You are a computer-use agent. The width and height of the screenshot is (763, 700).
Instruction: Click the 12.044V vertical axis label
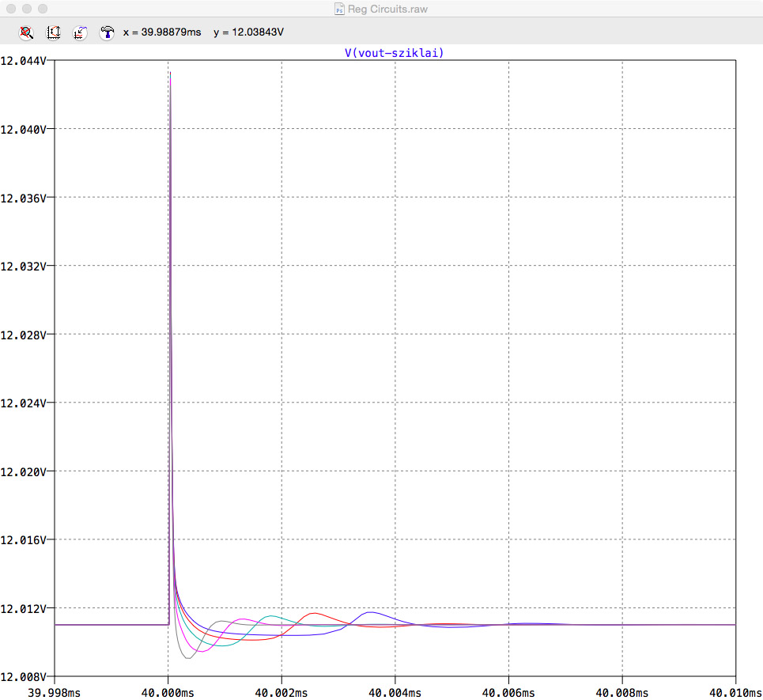pos(24,61)
